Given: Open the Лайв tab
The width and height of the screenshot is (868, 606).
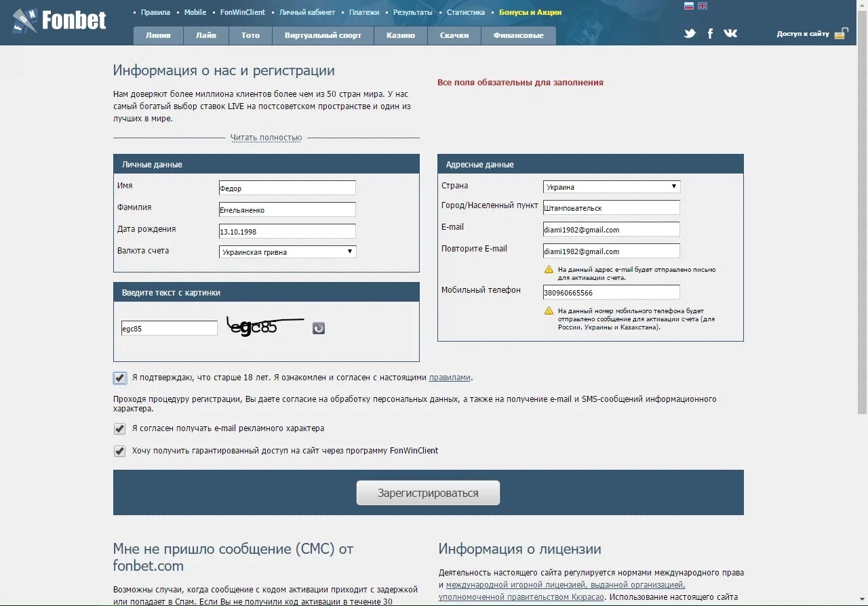Looking at the screenshot, I should [x=206, y=35].
